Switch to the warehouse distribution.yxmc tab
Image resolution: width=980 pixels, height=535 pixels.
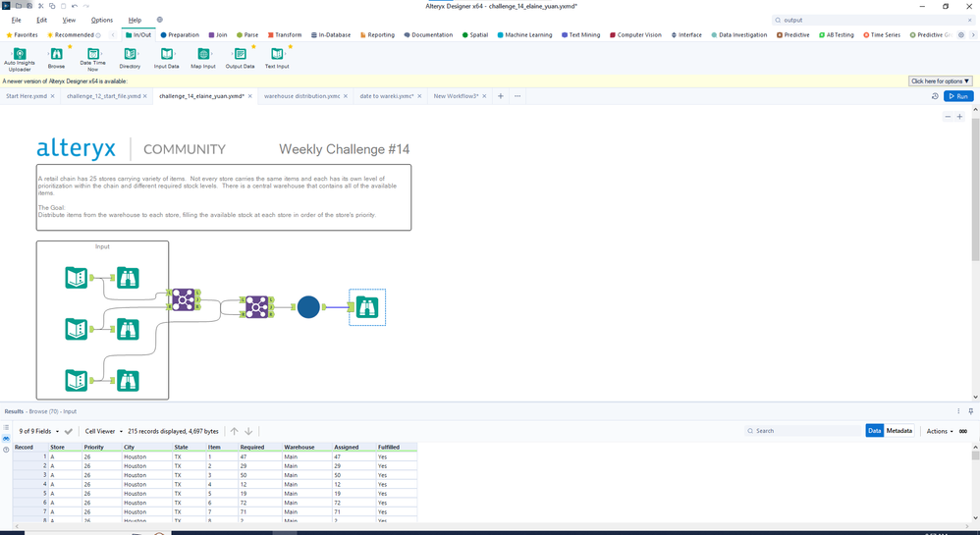tap(301, 96)
